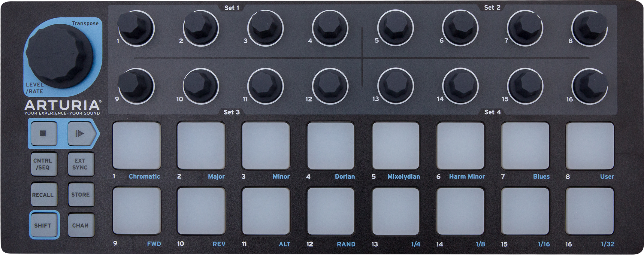Click encoder knob 3
Viewport: 644px width, 255px height.
coord(265,28)
